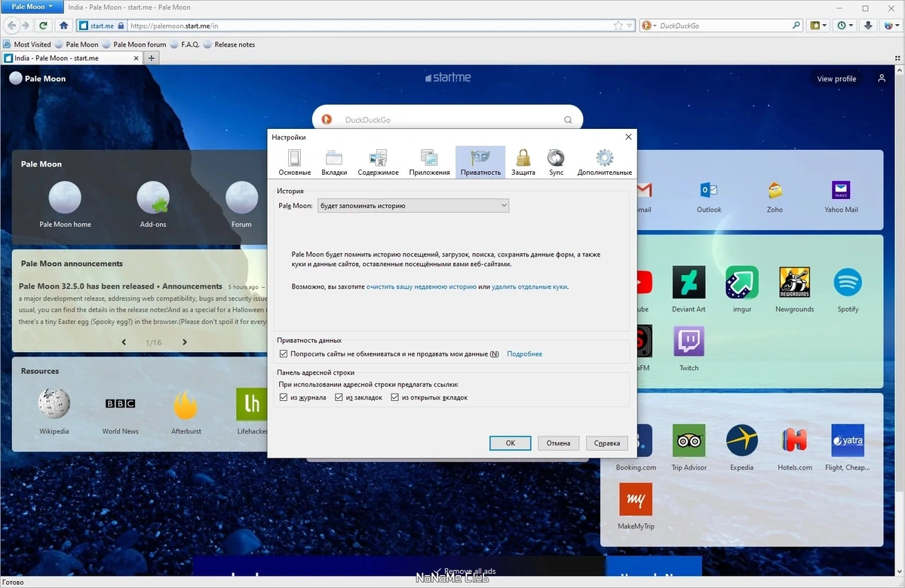Open a new tab with plus button

(x=151, y=58)
